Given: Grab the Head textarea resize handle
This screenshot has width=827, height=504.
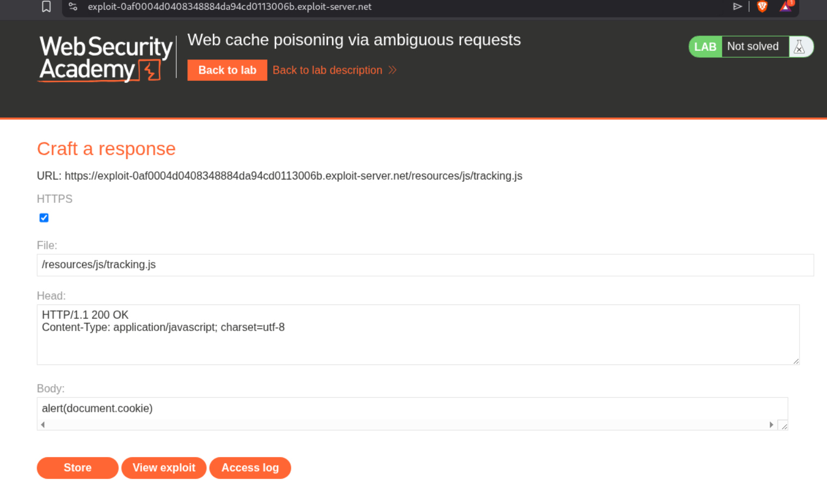Looking at the screenshot, I should coord(796,361).
